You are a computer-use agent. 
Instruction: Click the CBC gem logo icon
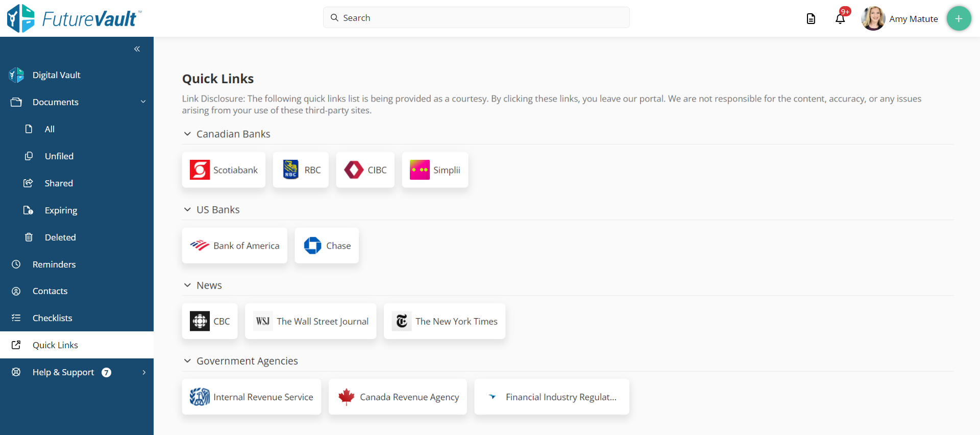point(200,321)
